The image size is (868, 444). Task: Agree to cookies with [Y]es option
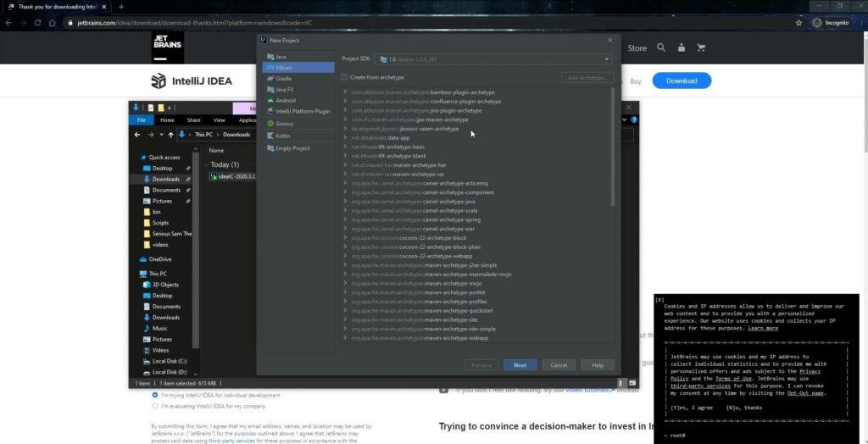coord(692,408)
